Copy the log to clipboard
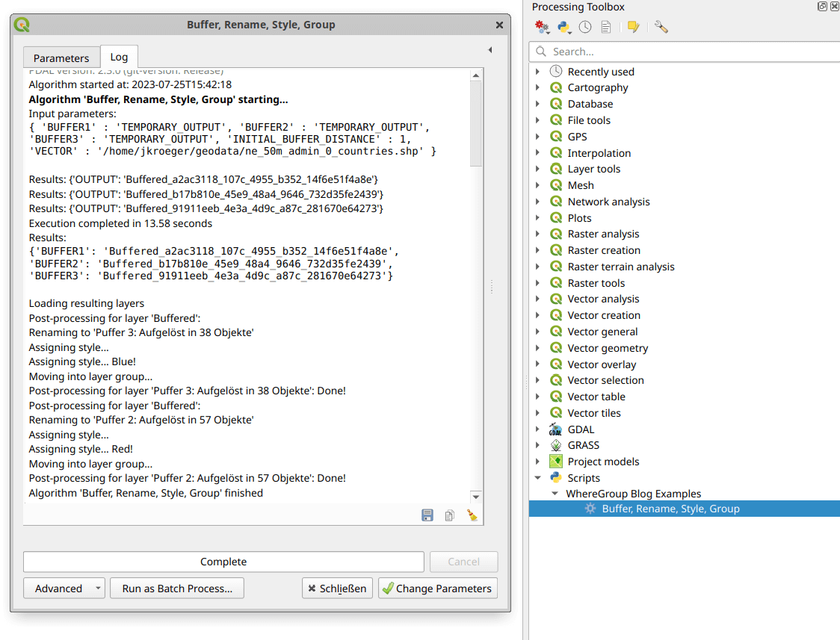Viewport: 840px width, 640px height. pos(450,515)
